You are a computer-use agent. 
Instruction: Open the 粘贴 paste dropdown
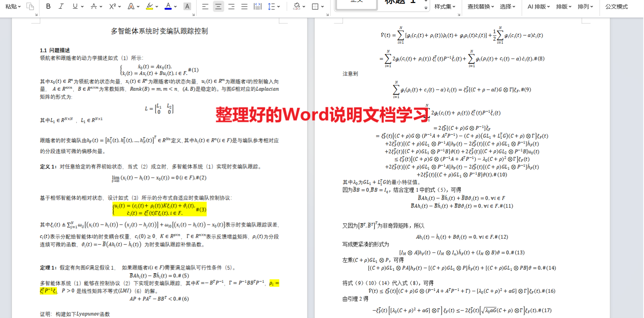click(13, 6)
